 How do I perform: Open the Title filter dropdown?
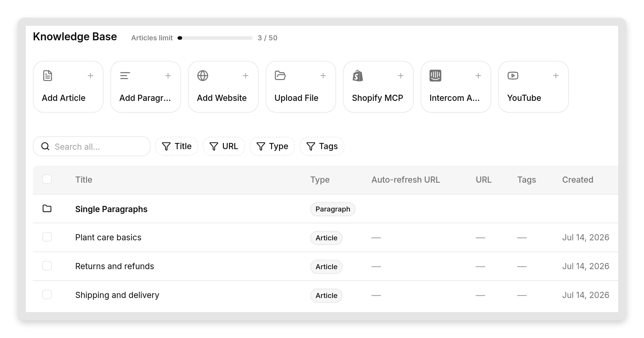coord(177,146)
